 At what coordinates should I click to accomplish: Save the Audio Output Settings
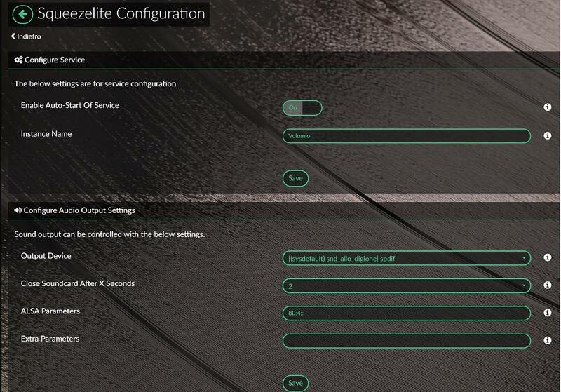coord(295,383)
